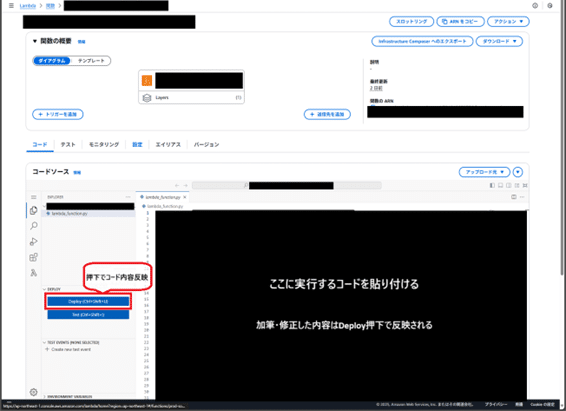Collapse the 関数の概要 section

(35, 41)
